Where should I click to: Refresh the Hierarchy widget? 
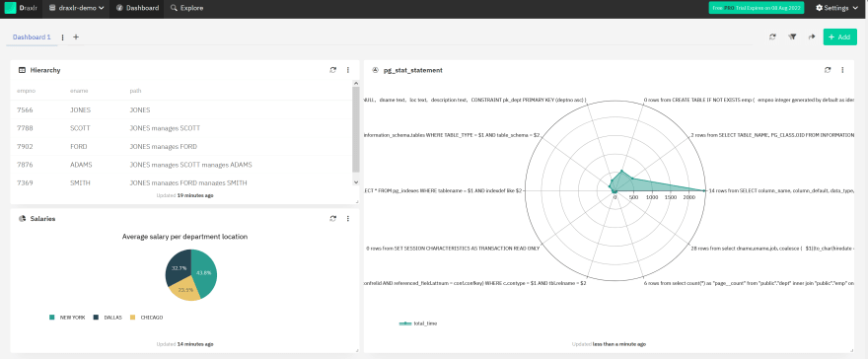332,70
